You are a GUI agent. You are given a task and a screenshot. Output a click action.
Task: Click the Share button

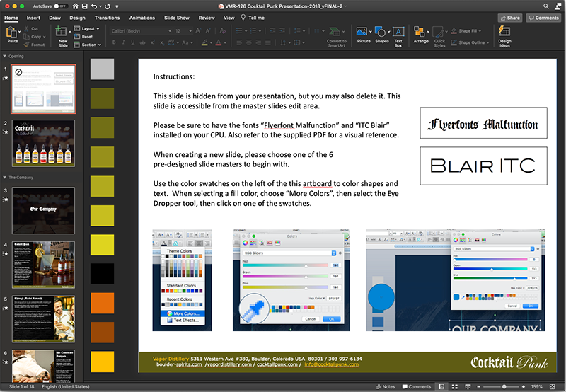509,18
